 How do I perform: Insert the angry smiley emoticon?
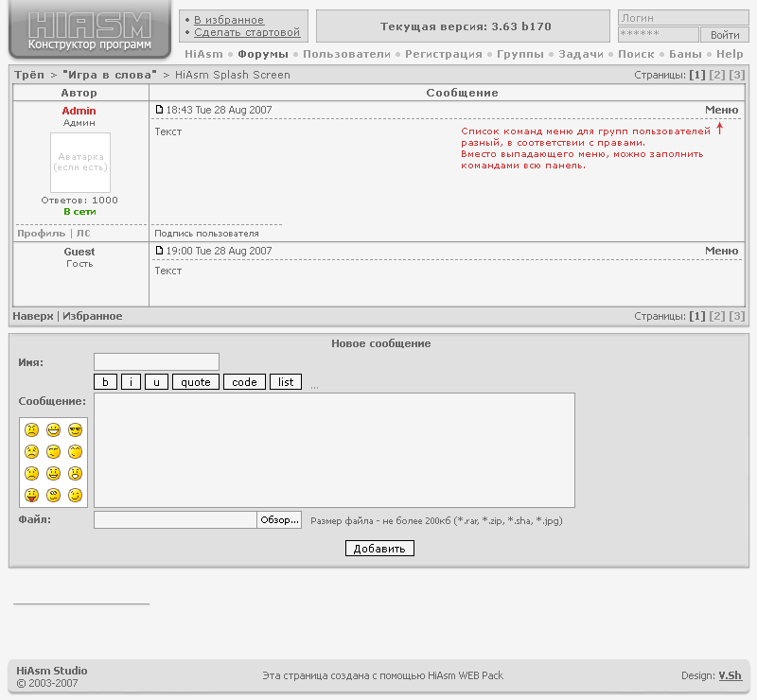click(32, 430)
